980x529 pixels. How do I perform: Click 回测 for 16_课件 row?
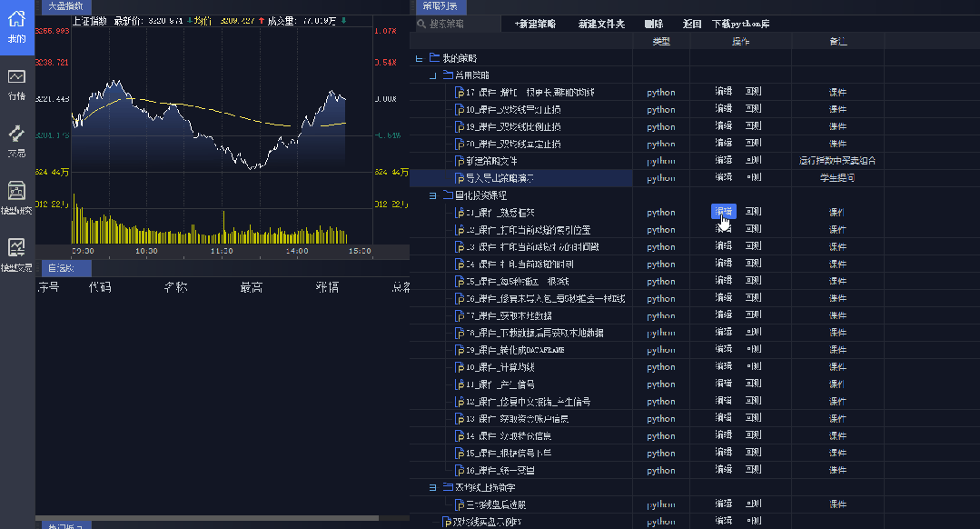pos(754,470)
